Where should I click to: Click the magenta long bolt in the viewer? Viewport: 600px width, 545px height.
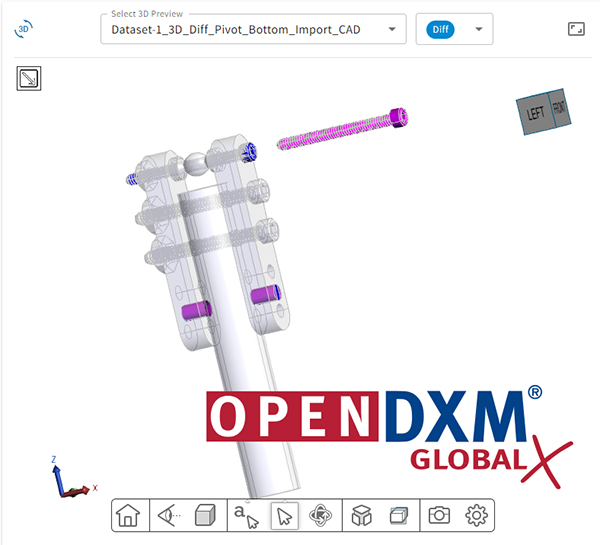[x=342, y=129]
